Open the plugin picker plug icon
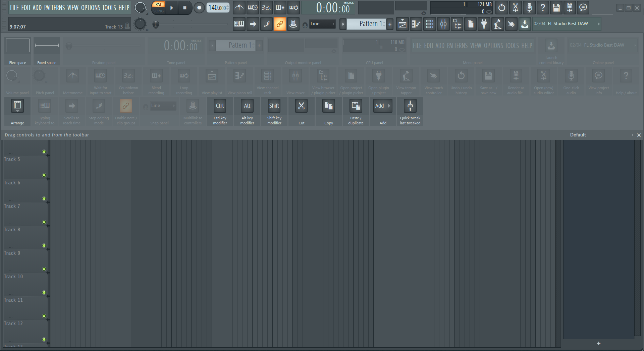 click(484, 24)
